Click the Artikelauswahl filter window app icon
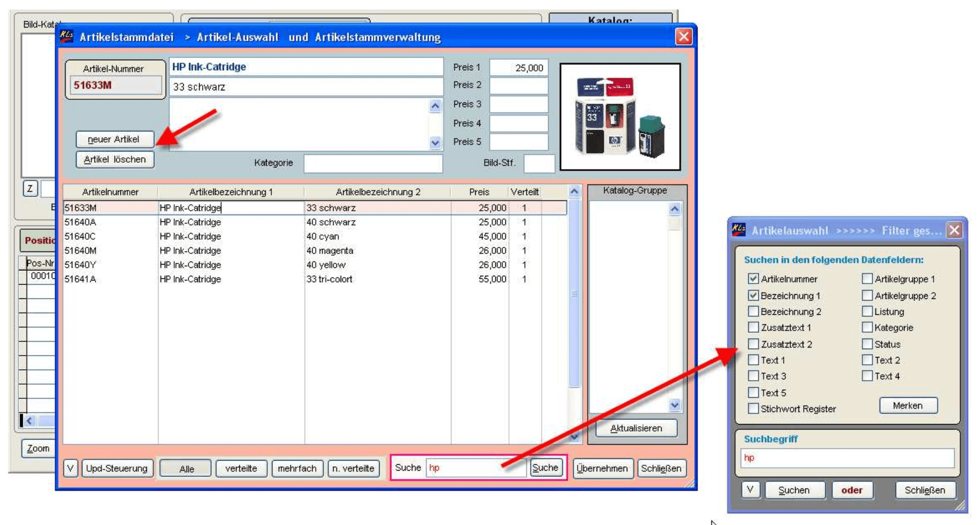980x525 pixels. click(738, 230)
